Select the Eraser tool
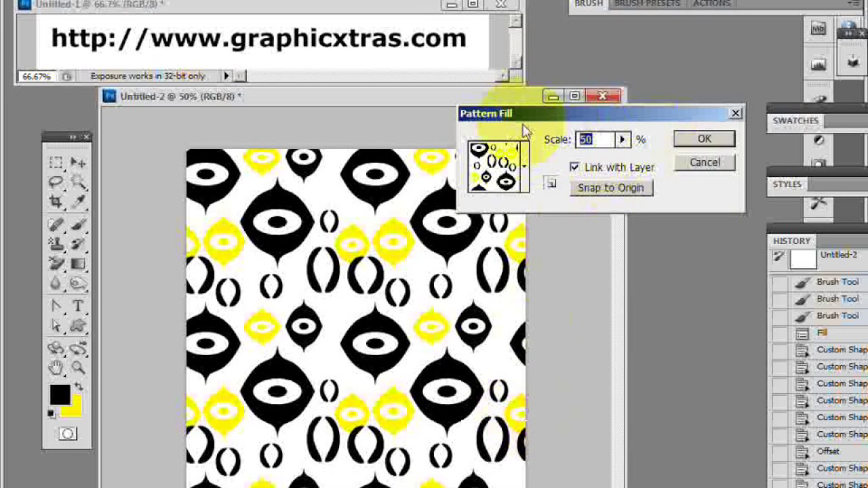The height and width of the screenshot is (488, 868). pos(56,264)
